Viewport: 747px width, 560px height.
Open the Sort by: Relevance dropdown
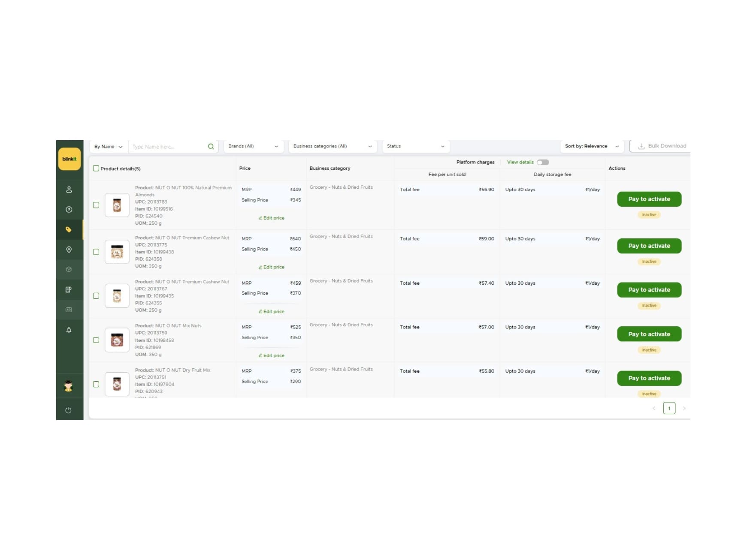tap(592, 146)
